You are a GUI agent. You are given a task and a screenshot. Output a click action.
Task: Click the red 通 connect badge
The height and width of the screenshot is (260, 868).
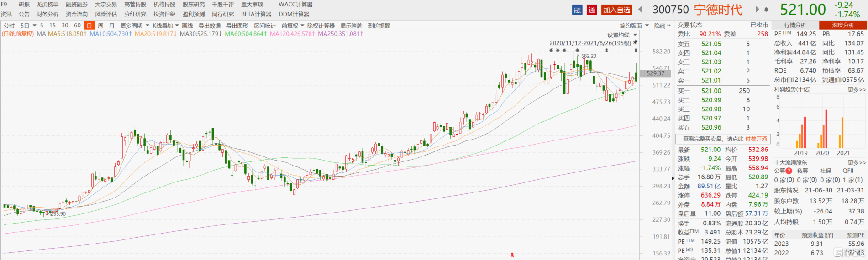tap(592, 10)
